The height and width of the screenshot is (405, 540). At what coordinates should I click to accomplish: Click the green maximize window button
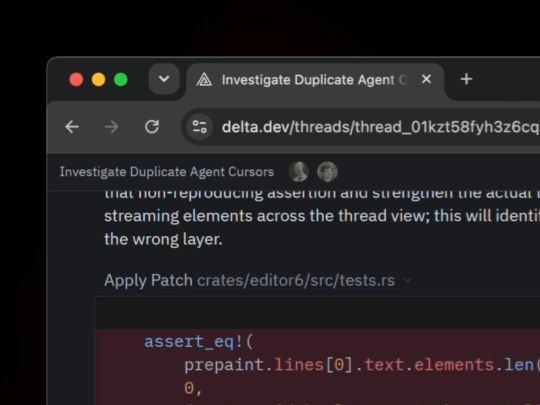pyautogui.click(x=121, y=80)
